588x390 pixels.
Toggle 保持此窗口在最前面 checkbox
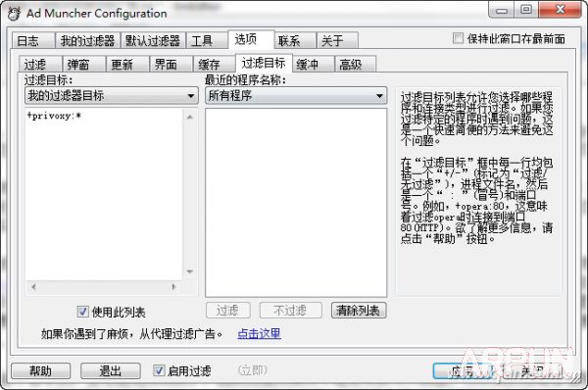(x=458, y=38)
